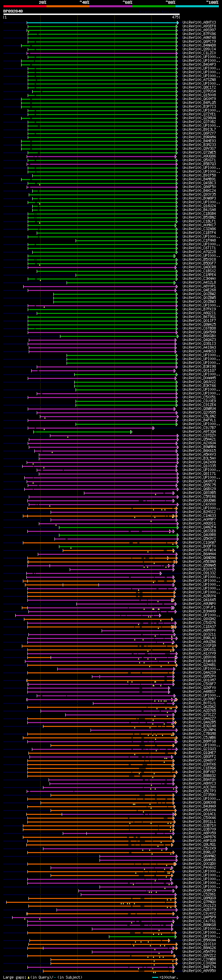Click the white query sequence bar
222x980 pixels.
coord(92,15)
